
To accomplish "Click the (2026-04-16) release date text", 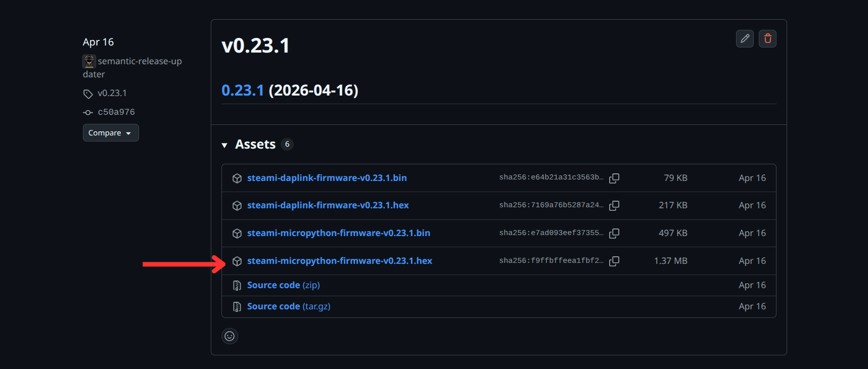I will click(x=313, y=90).
